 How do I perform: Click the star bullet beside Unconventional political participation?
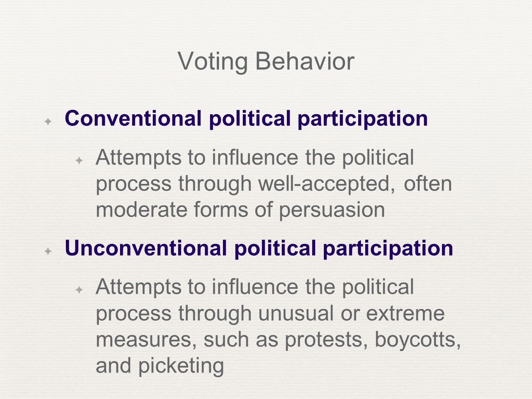[48, 251]
